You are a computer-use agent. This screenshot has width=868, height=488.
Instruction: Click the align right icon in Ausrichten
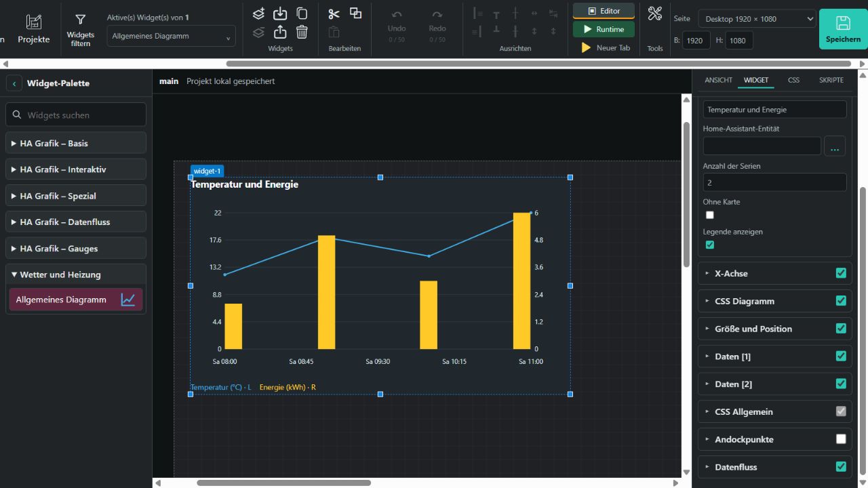click(x=477, y=31)
